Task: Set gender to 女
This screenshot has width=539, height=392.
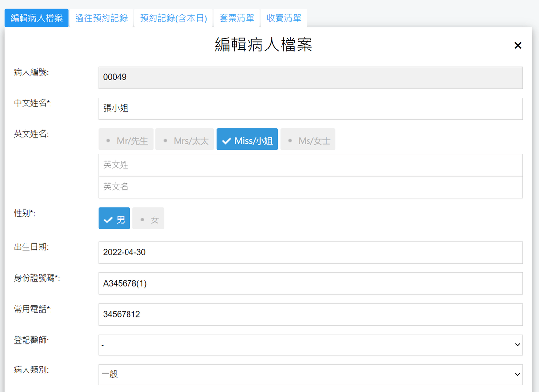Action: (148, 219)
